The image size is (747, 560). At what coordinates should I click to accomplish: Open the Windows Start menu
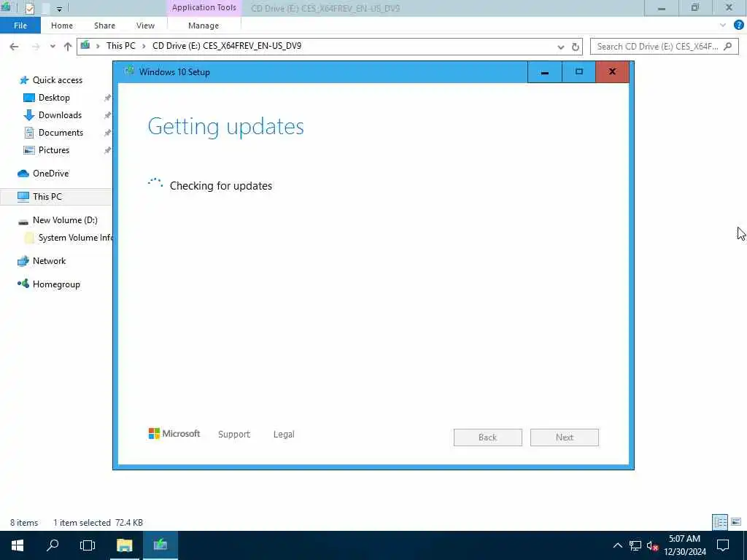point(18,545)
